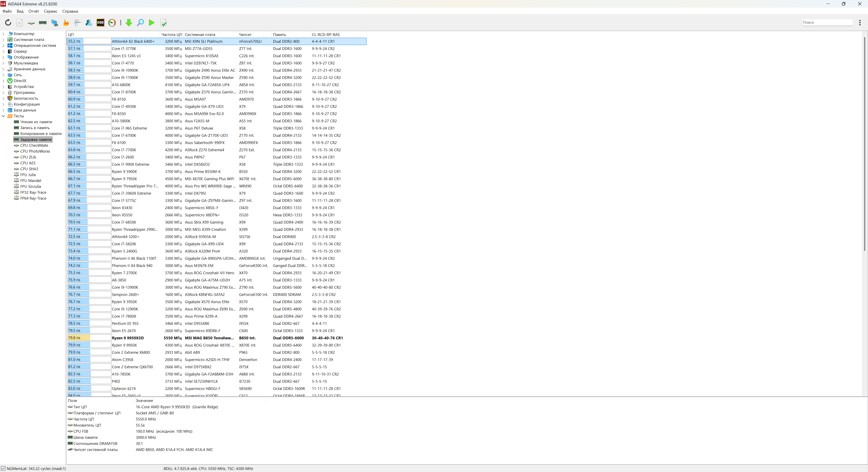
Task: Click the green download arrow icon
Action: (129, 23)
